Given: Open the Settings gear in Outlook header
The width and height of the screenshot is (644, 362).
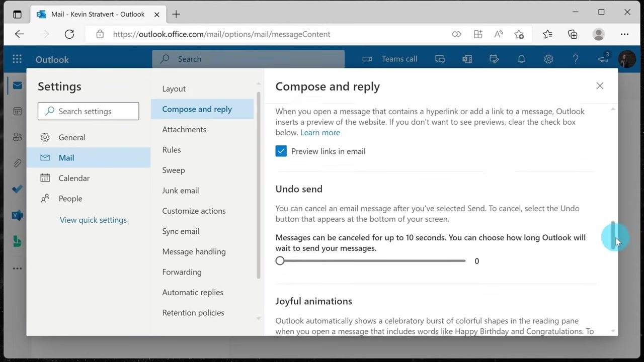Looking at the screenshot, I should 548,59.
